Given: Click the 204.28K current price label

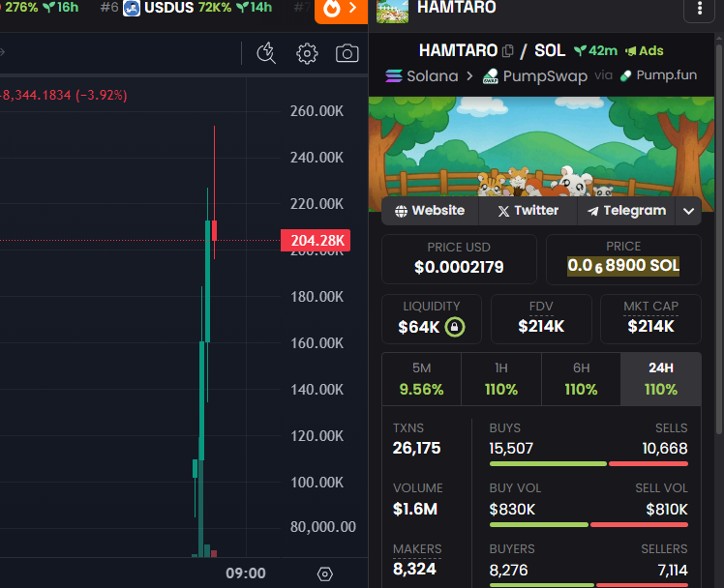Looking at the screenshot, I should tap(316, 240).
